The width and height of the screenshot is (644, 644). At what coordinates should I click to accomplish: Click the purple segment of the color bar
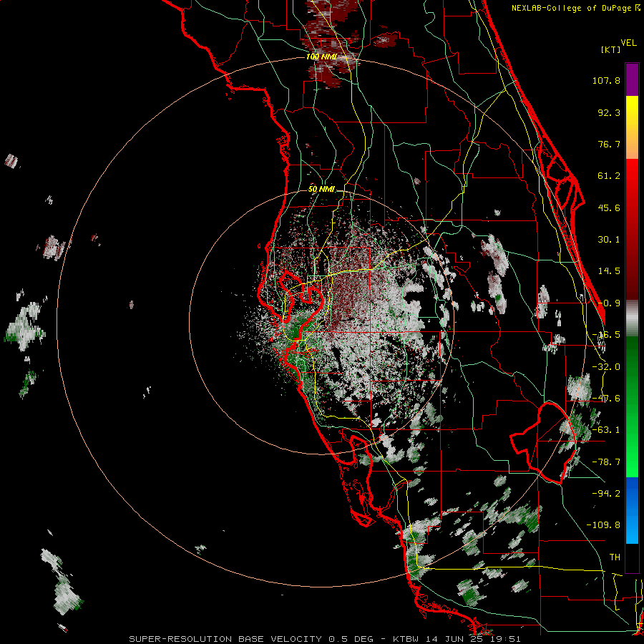632,79
